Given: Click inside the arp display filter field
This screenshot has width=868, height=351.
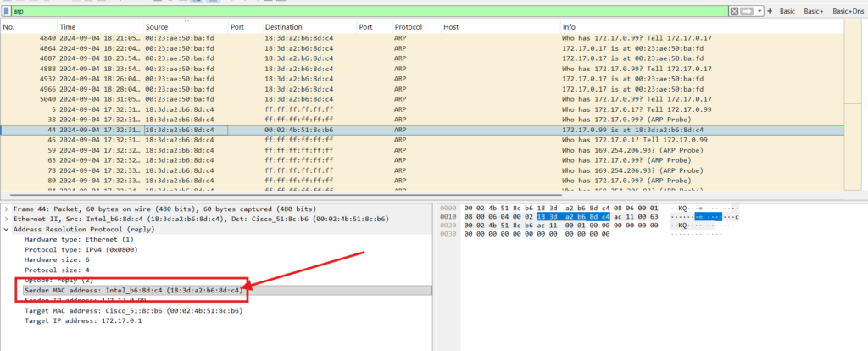Looking at the screenshot, I should [339, 12].
